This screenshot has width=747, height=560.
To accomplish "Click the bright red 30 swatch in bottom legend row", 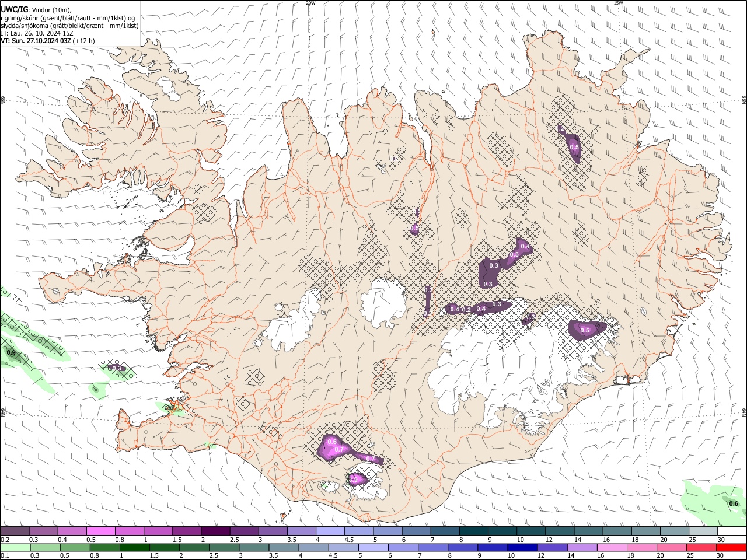I will (x=732, y=547).
